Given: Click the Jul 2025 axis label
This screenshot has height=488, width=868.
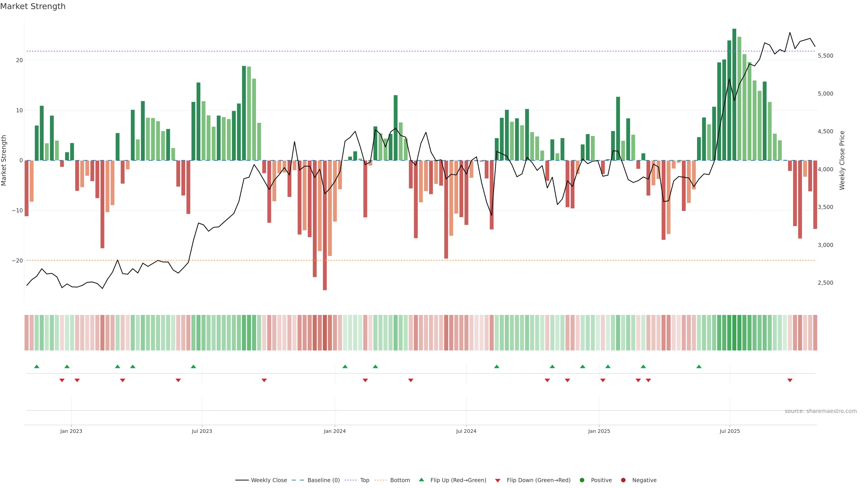Looking at the screenshot, I should (x=729, y=431).
